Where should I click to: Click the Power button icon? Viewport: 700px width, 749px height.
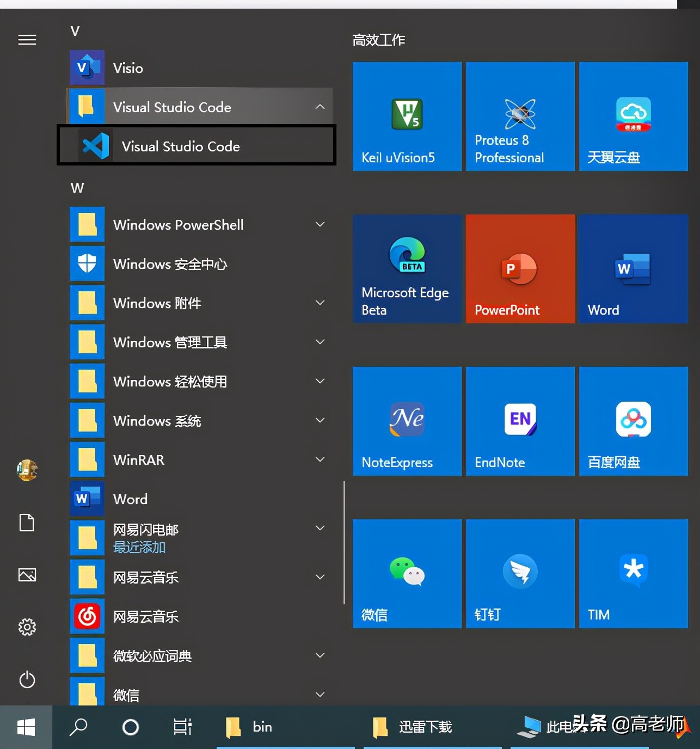tap(27, 679)
